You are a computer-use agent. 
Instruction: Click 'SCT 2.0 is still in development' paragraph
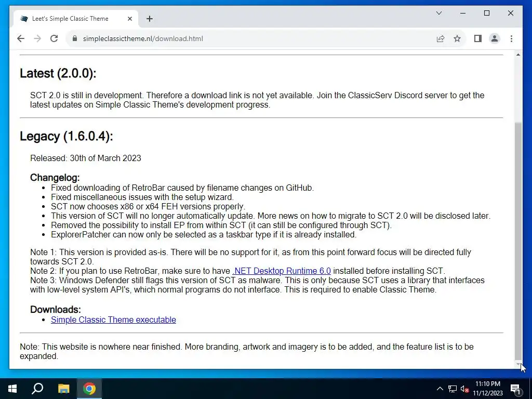[257, 100]
